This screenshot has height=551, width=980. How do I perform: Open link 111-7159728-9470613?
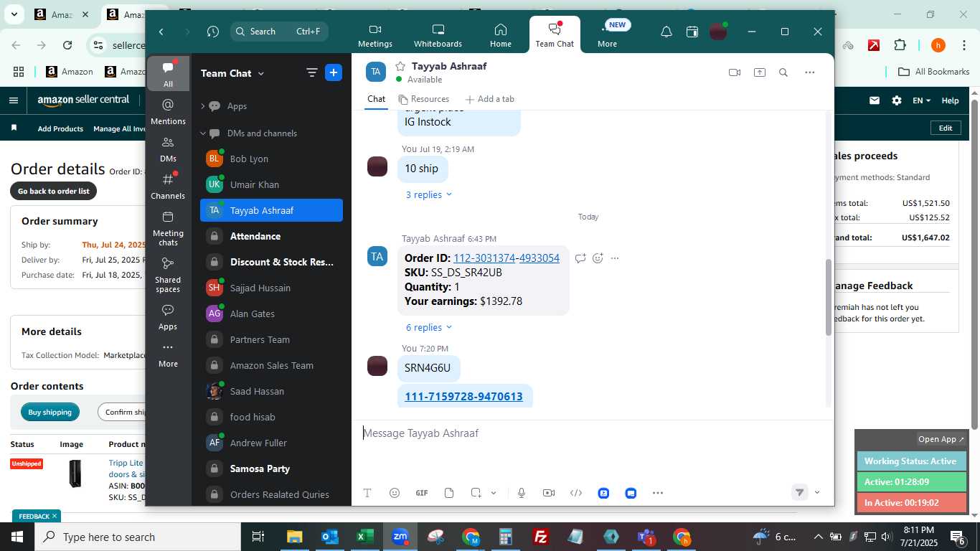click(x=463, y=397)
